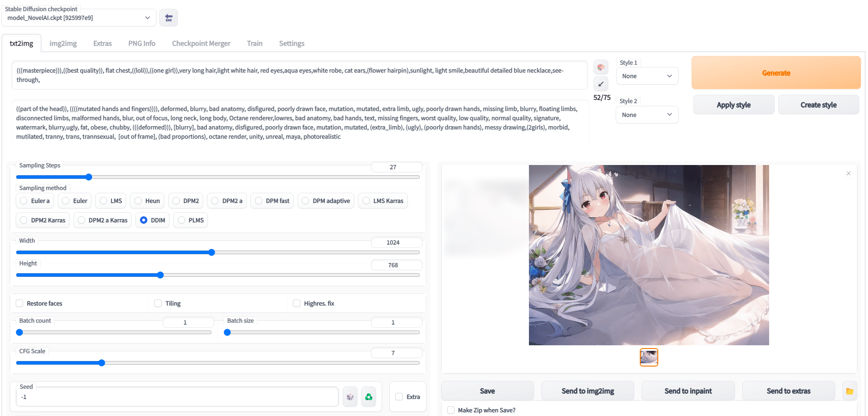Open the Stable Diffusion checkpoint dropdown
Viewport: 868px width, 416px height.
coord(79,18)
